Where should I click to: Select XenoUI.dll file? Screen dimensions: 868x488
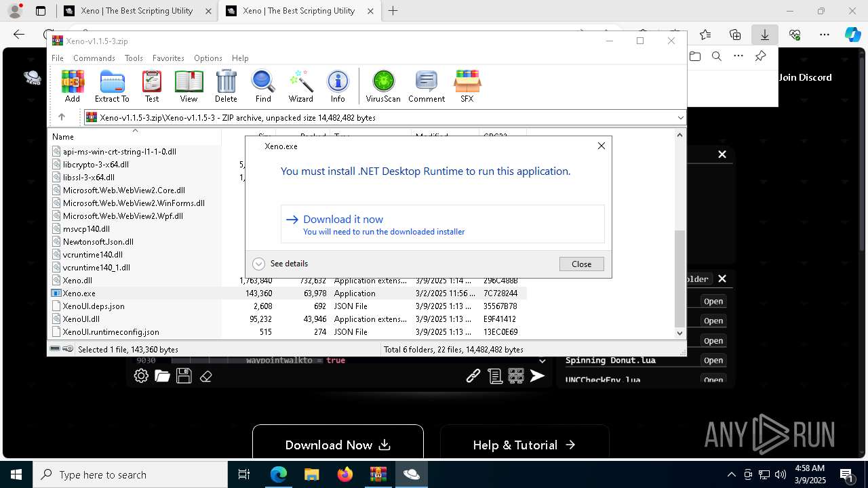click(81, 319)
